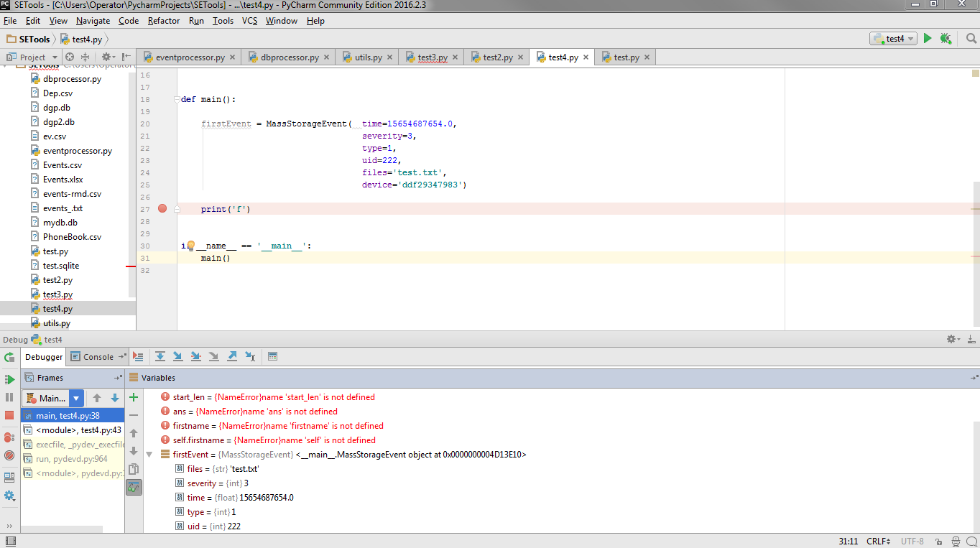
Task: Debug test4 with the bug icon
Action: click(x=946, y=38)
